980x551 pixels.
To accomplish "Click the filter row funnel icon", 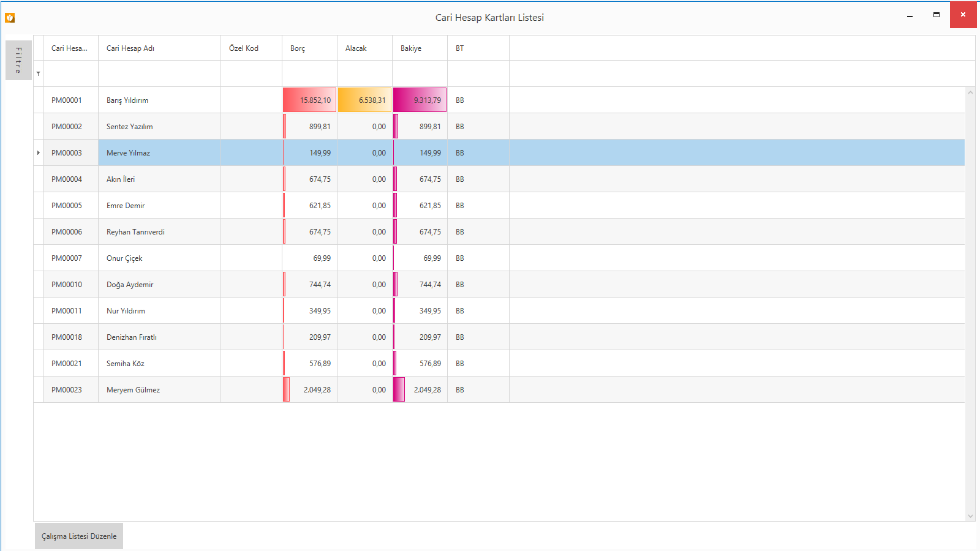I will (x=39, y=73).
